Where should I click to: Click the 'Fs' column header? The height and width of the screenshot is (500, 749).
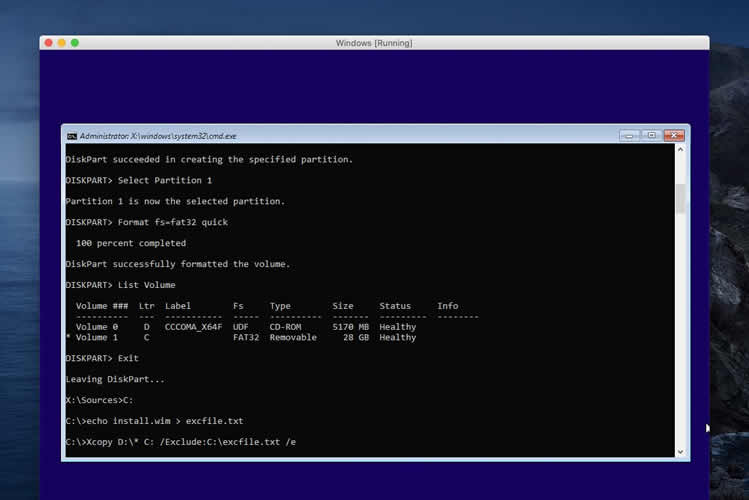point(238,306)
